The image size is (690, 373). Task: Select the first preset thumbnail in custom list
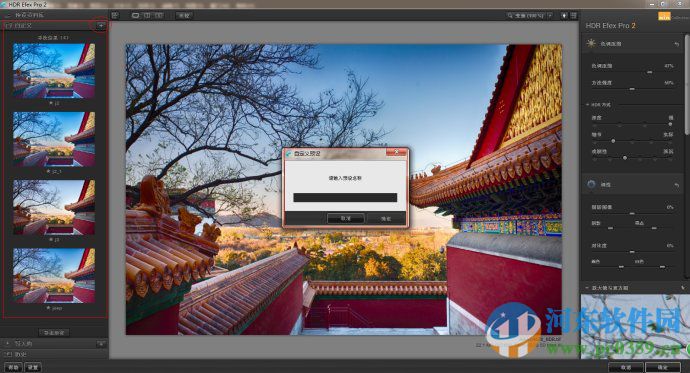pyautogui.click(x=54, y=70)
